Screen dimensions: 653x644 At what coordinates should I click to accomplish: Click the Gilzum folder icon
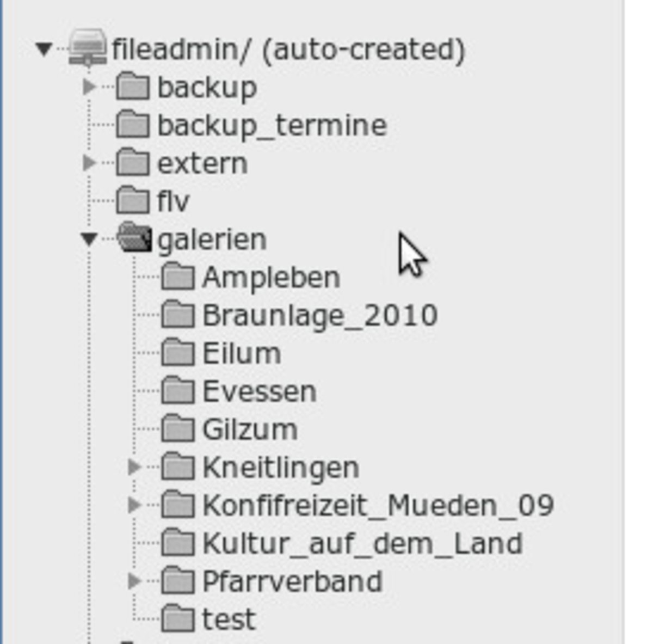pos(178,430)
